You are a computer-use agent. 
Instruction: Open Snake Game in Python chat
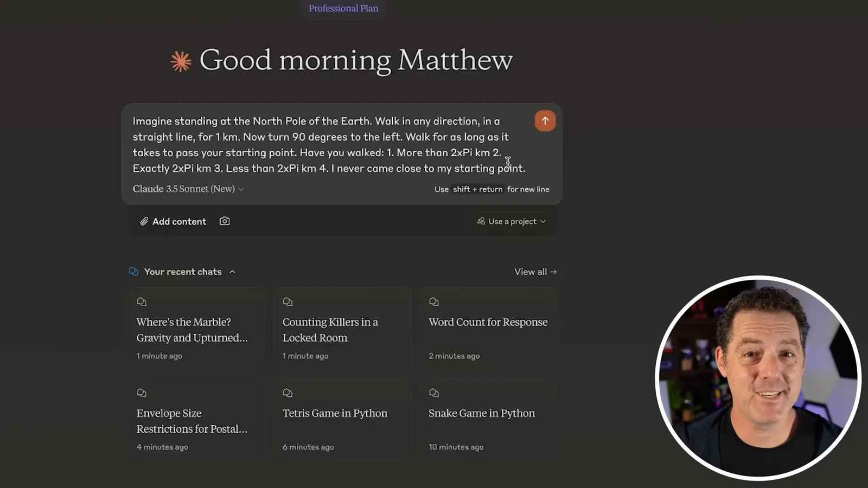pos(488,420)
